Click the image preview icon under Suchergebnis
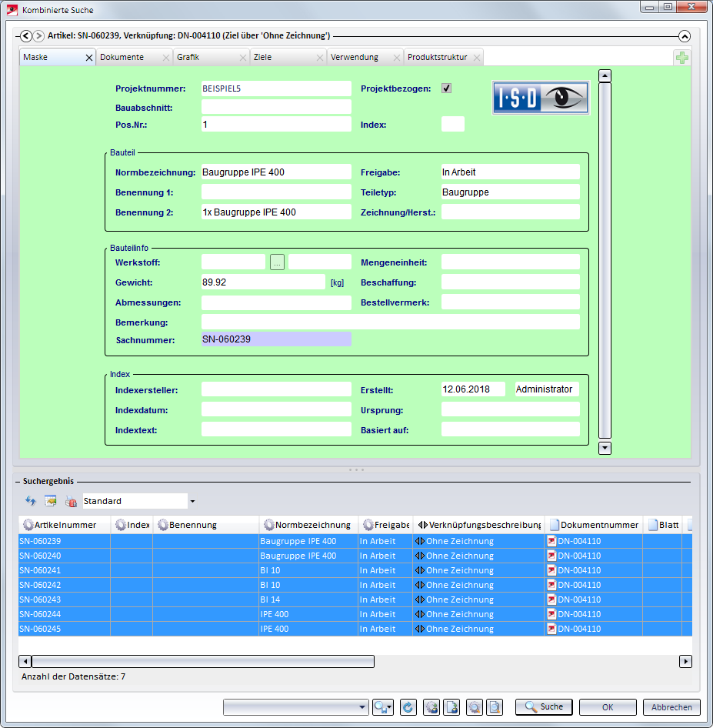The image size is (713, 728). (x=51, y=501)
